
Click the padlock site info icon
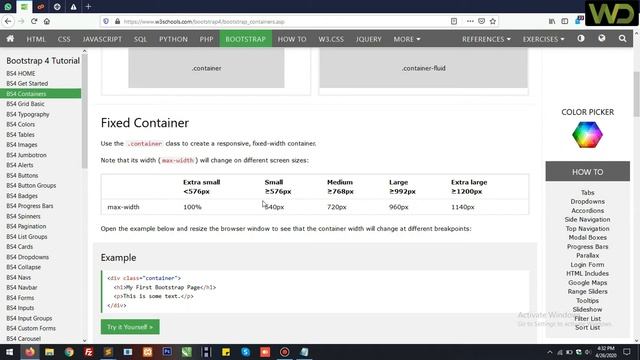(x=117, y=21)
